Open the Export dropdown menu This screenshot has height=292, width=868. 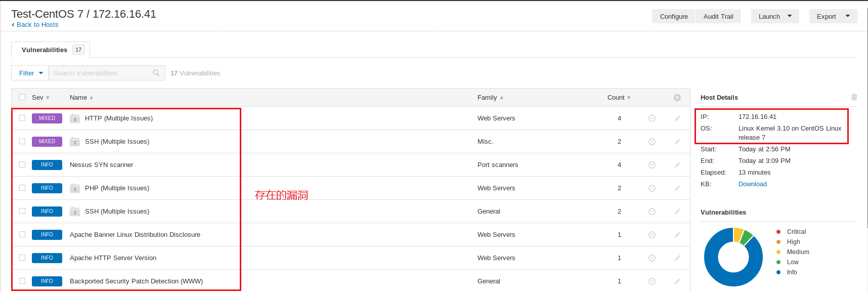coord(833,16)
